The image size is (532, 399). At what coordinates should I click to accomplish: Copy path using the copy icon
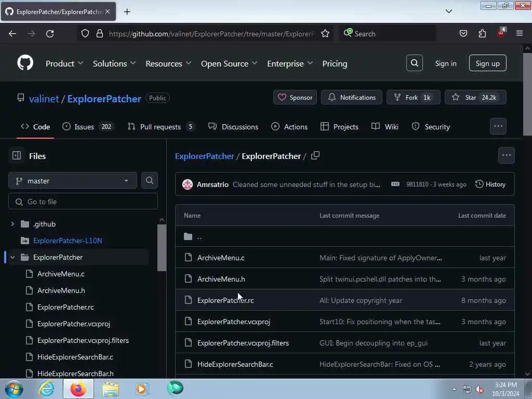point(315,155)
